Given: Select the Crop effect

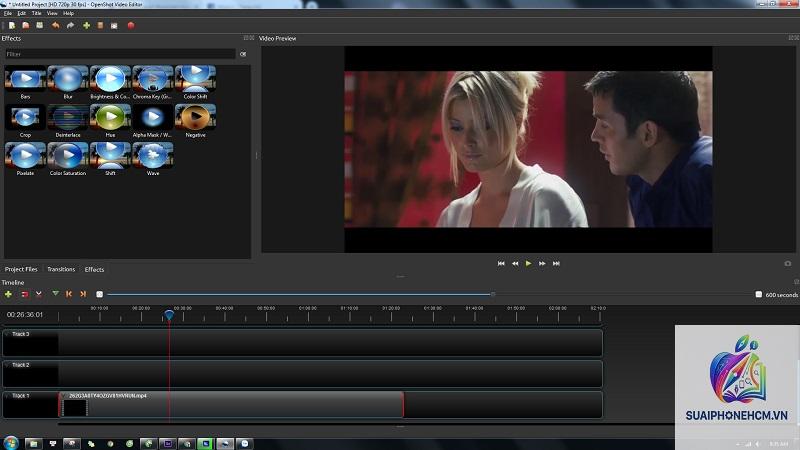Looking at the screenshot, I should click(x=25, y=121).
